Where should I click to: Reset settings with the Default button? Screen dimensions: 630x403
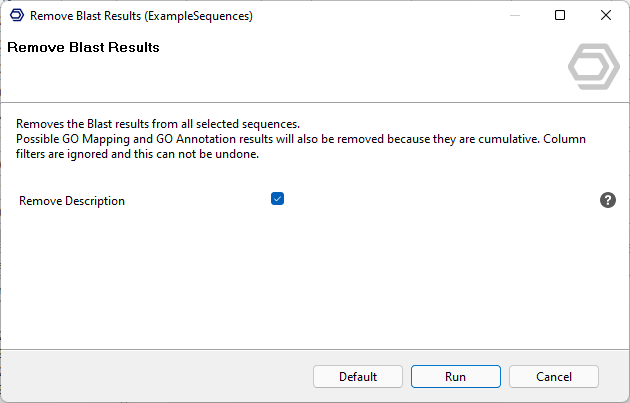point(357,377)
